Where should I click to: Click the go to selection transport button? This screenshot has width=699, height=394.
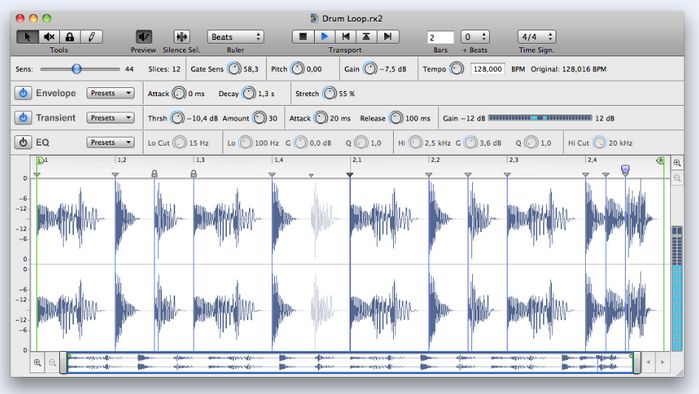[x=366, y=37]
